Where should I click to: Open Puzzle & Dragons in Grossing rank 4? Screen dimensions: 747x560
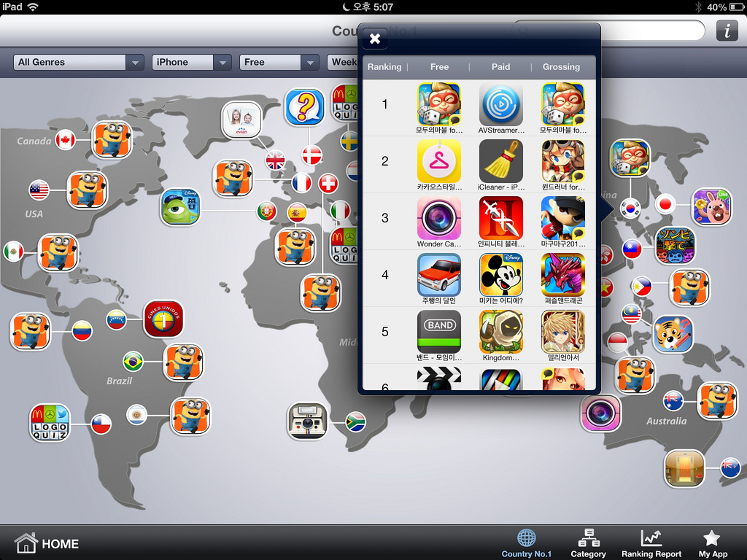[562, 275]
